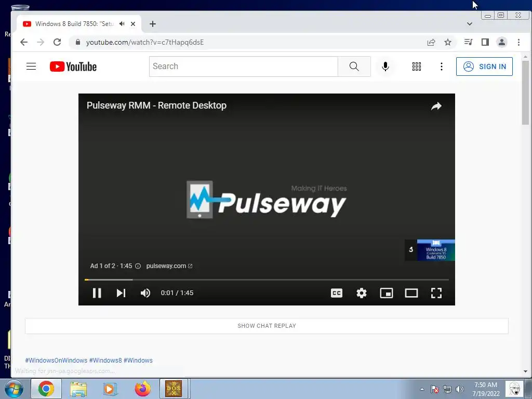Mute the video player volume icon
Screen dimensions: 532x399
(x=145, y=293)
